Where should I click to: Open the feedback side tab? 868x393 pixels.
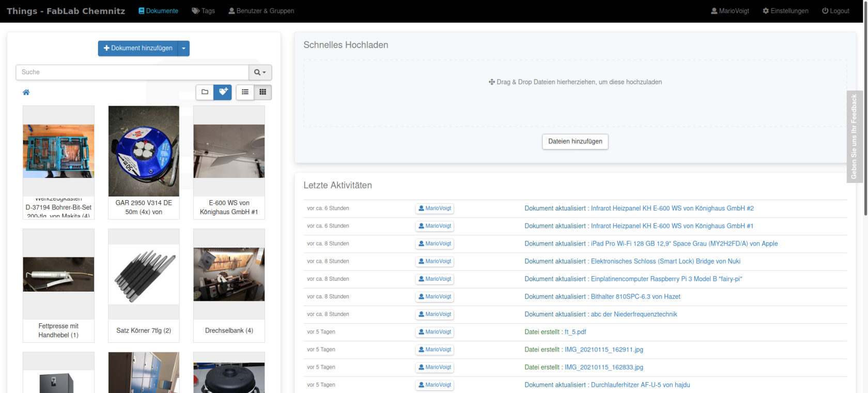[855, 137]
